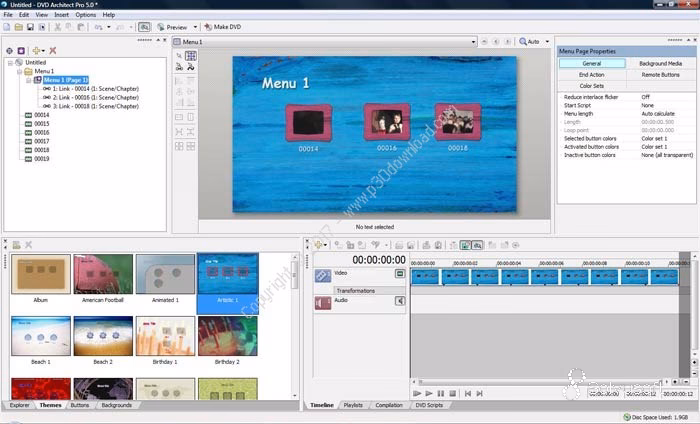Click the 00016 button thumbnail on menu
The height and width of the screenshot is (424, 700).
click(387, 122)
